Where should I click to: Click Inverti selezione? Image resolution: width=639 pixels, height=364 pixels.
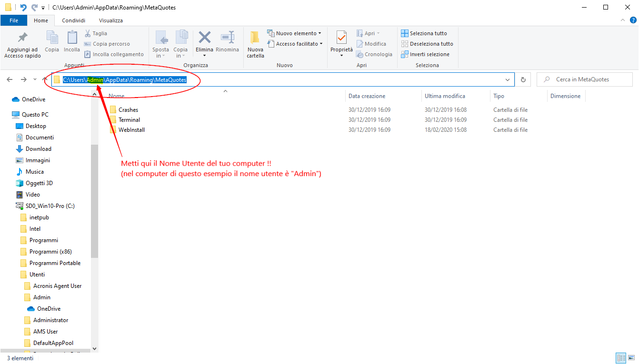point(425,54)
